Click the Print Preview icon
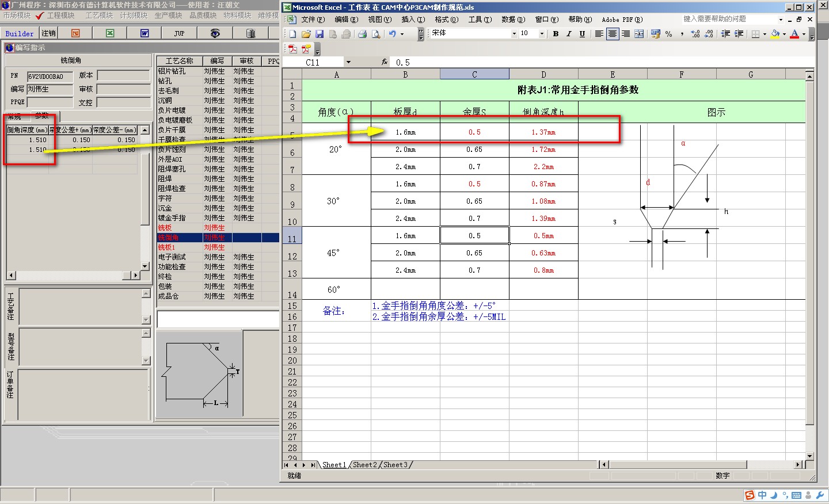829x504 pixels. pos(375,34)
